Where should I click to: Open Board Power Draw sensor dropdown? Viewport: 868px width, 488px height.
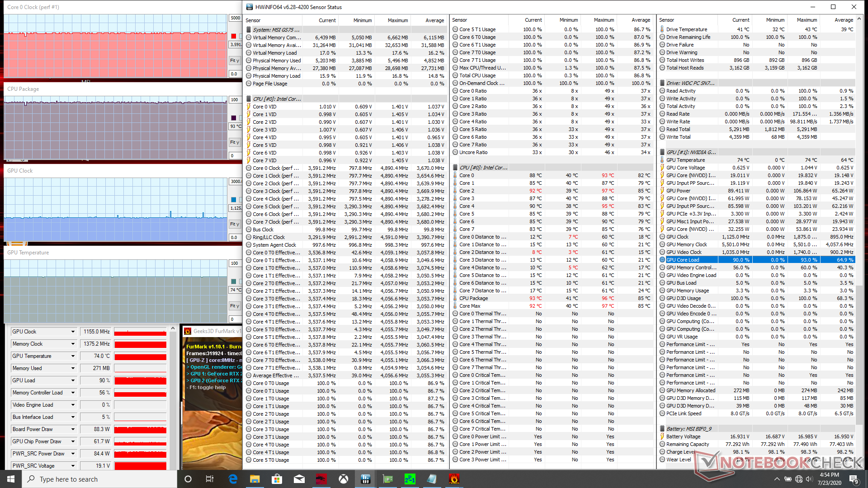pyautogui.click(x=73, y=429)
